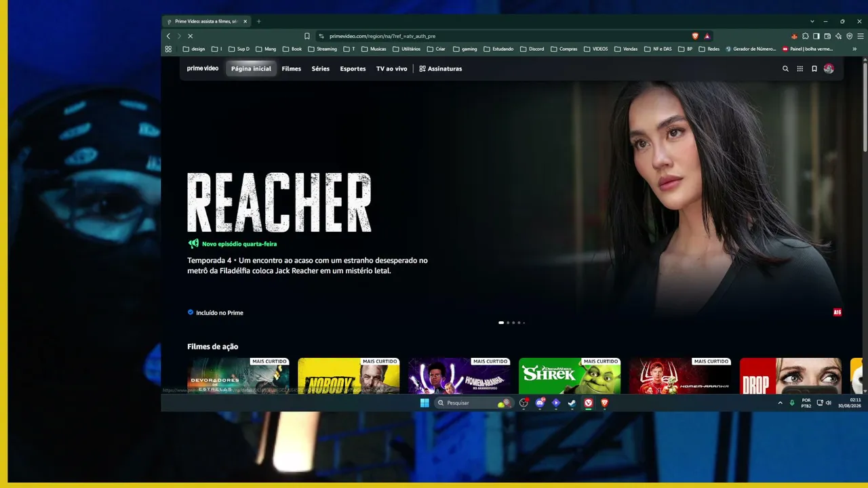Open the browser extensions puzzle icon
868x488 pixels.
805,36
